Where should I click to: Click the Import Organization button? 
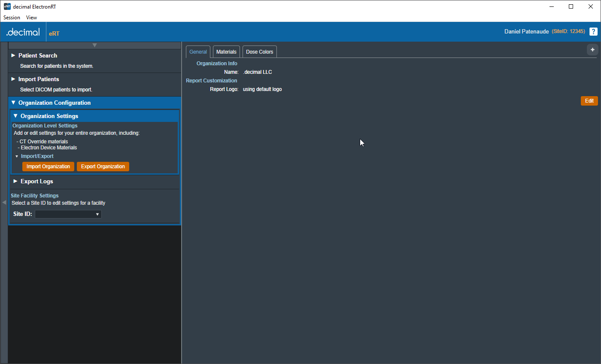[x=48, y=167]
